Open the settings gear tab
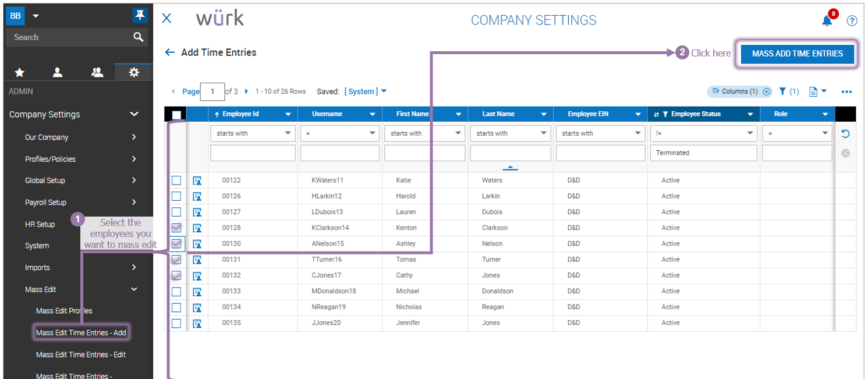The height and width of the screenshot is (379, 868). click(134, 72)
